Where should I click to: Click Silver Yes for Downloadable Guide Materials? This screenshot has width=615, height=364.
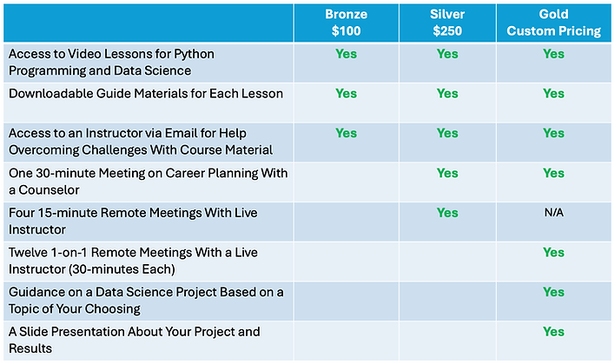point(447,94)
